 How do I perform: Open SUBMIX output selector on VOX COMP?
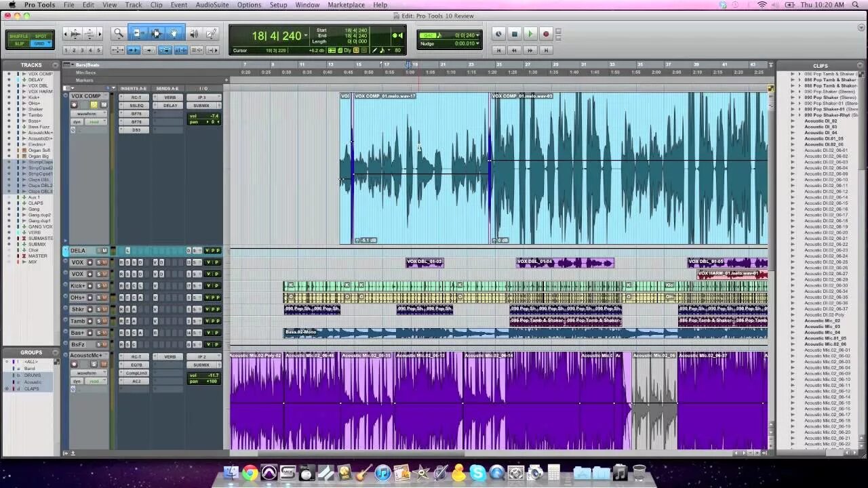201,105
